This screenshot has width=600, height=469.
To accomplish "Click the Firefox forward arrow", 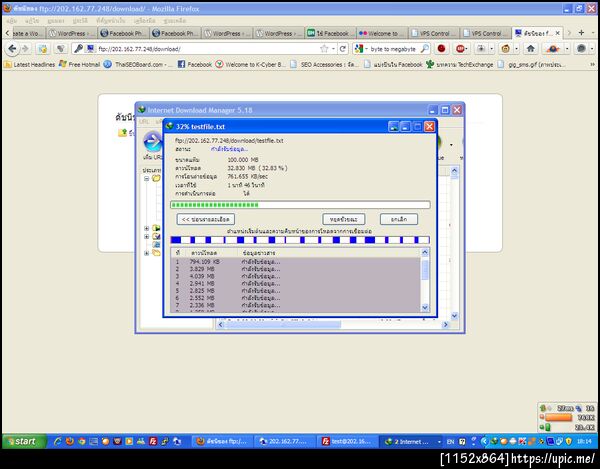I will click(25, 49).
